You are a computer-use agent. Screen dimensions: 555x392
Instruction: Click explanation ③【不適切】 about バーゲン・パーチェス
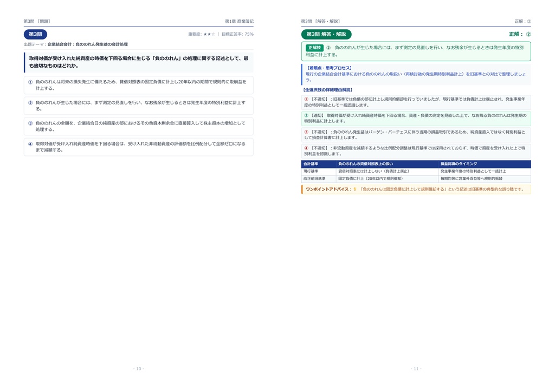tap(416, 135)
